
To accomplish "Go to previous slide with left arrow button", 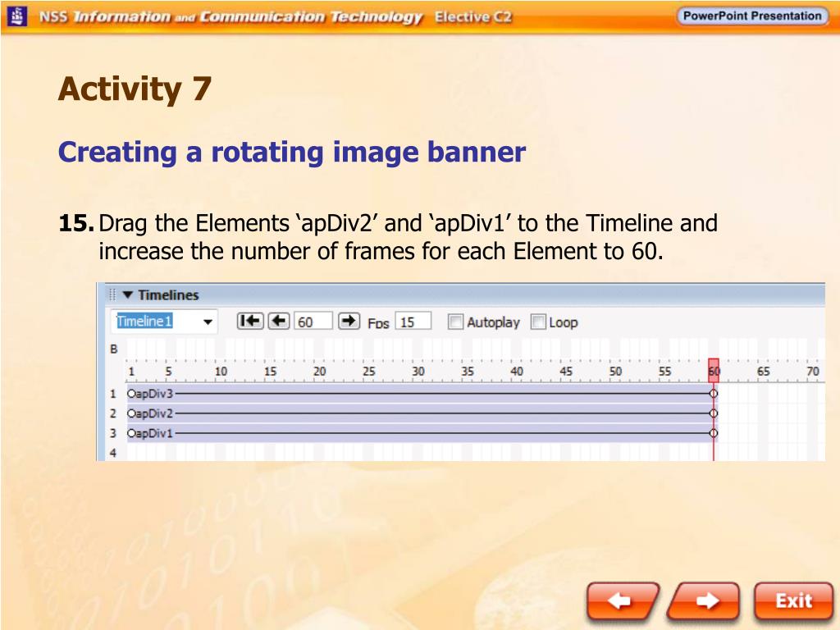I will (x=623, y=601).
